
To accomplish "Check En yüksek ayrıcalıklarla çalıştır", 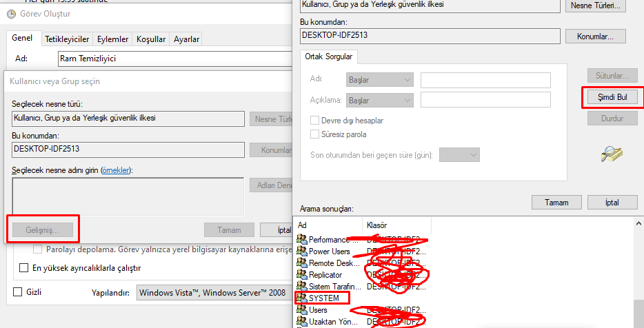I will [24, 268].
